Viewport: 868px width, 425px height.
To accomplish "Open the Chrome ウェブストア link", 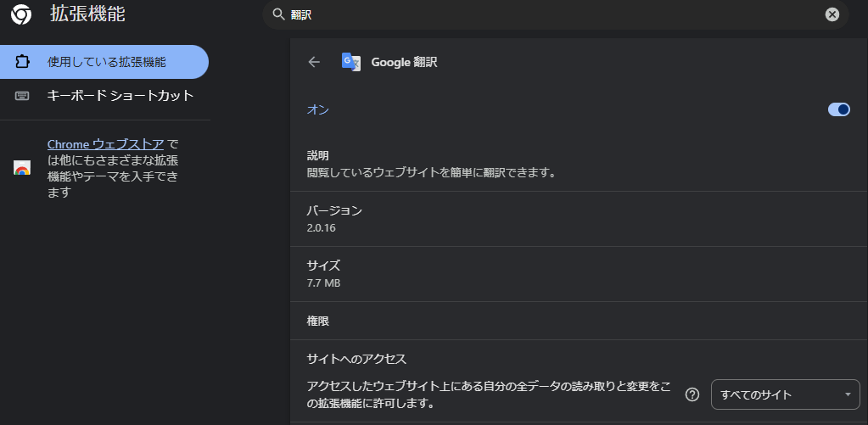I will tap(106, 144).
